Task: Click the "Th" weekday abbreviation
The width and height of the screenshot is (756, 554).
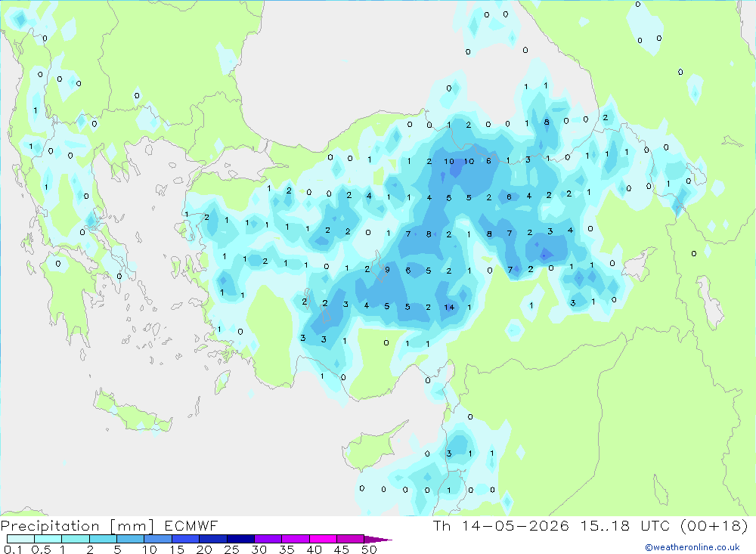Action: [442, 525]
